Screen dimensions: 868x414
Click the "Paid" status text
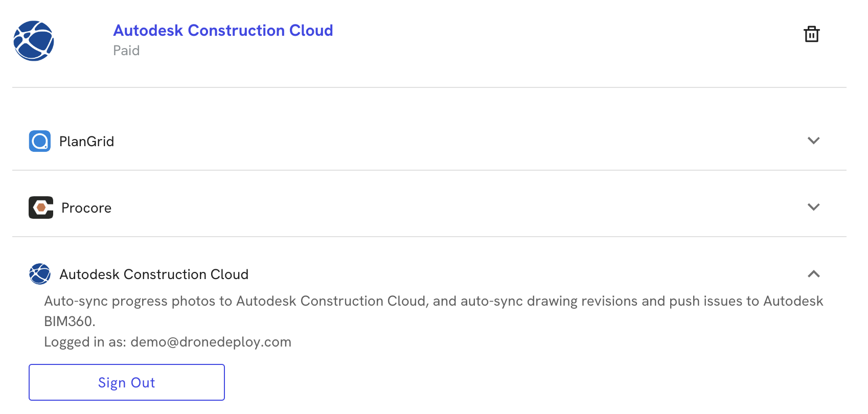126,51
